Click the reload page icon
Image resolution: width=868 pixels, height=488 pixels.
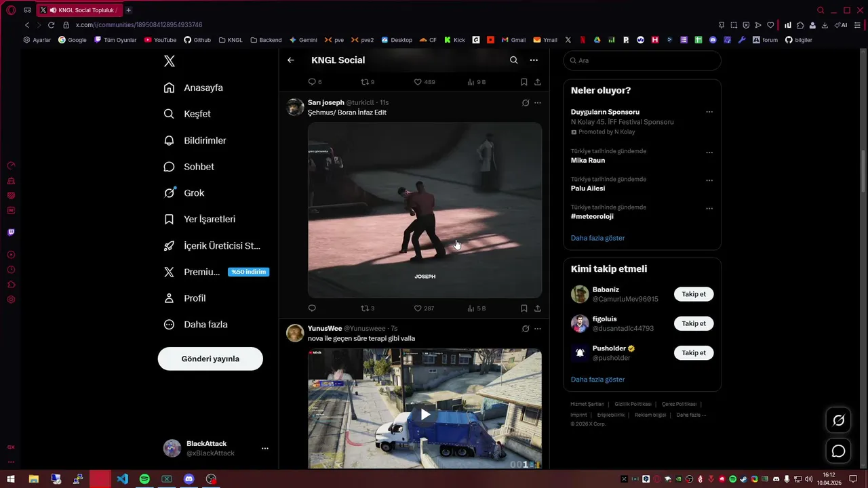click(51, 25)
